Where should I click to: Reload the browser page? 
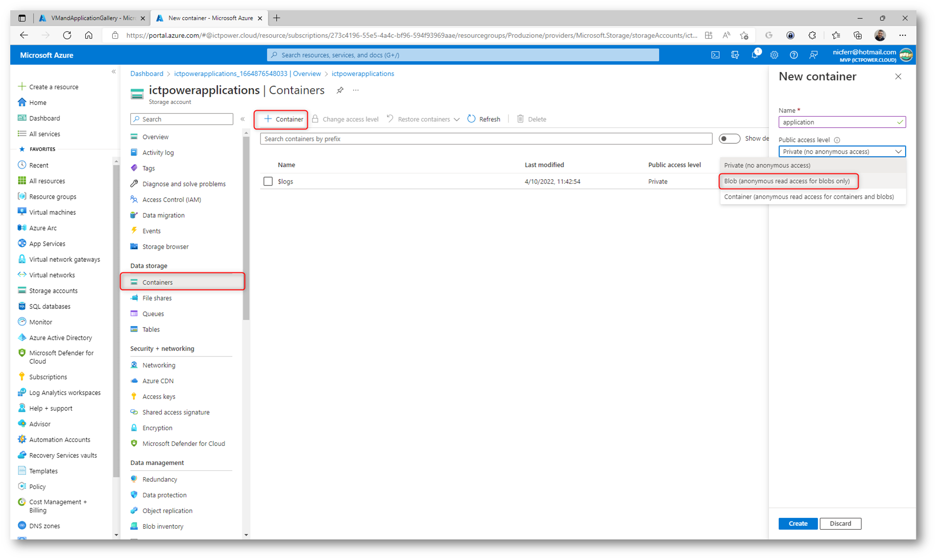(67, 35)
